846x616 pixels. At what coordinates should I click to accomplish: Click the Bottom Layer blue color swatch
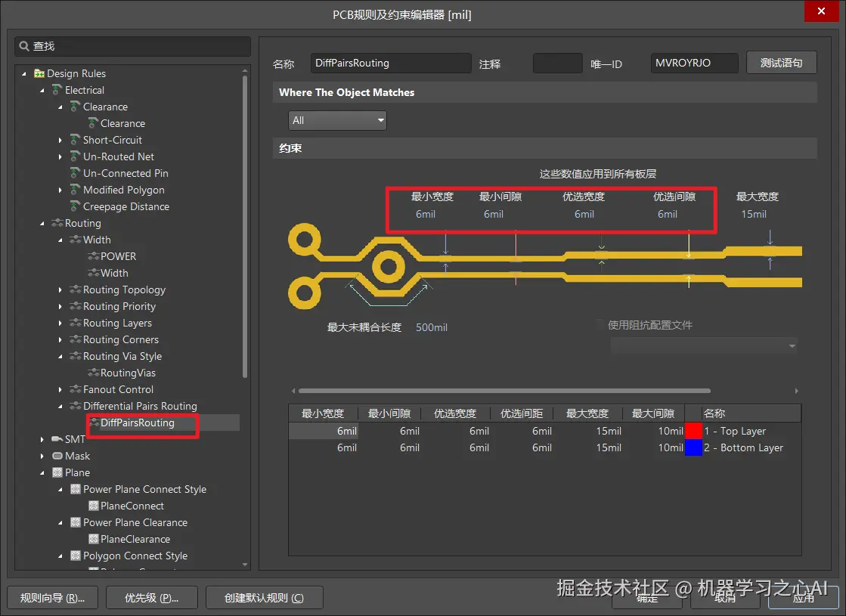click(x=693, y=447)
